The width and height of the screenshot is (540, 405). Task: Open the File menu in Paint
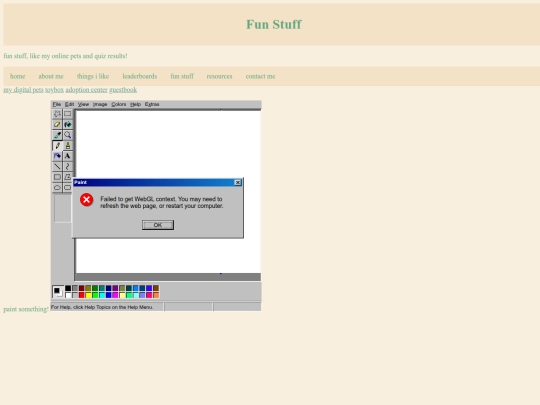57,104
